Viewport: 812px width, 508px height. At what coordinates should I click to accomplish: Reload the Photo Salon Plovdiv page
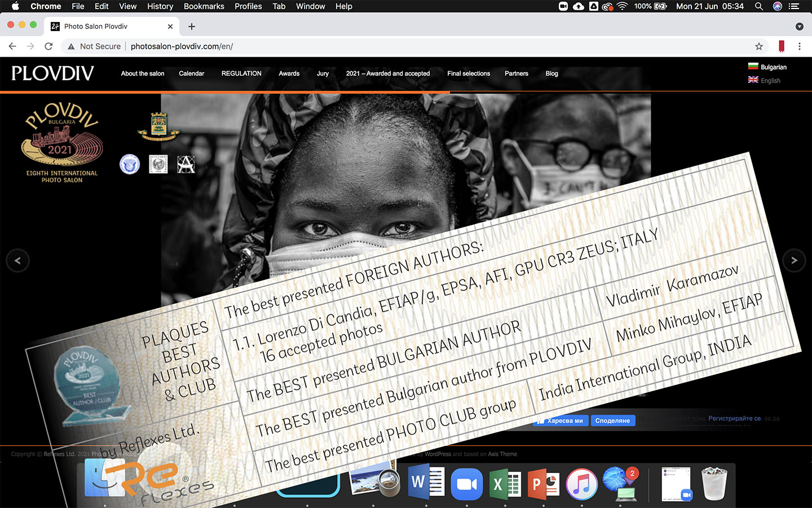click(48, 46)
